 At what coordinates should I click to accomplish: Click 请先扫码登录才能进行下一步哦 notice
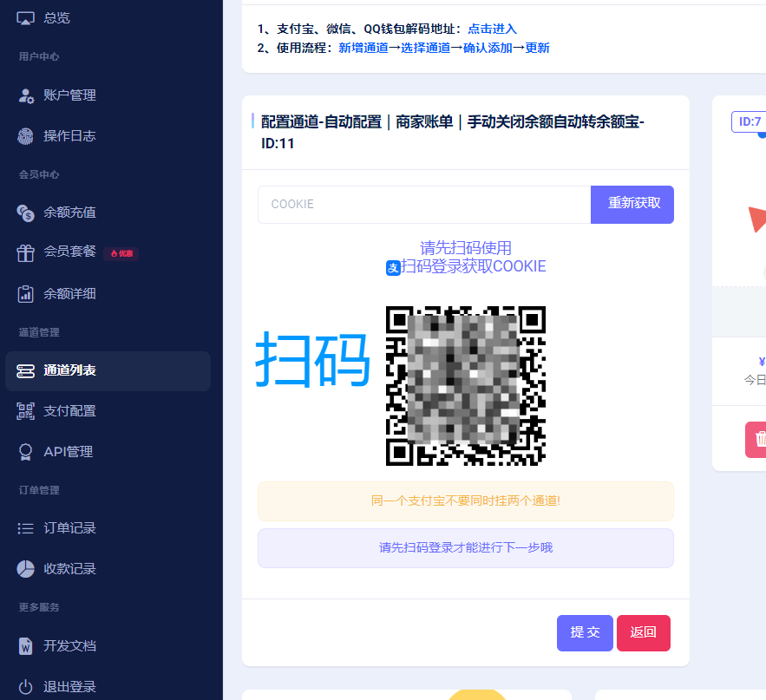(466, 547)
